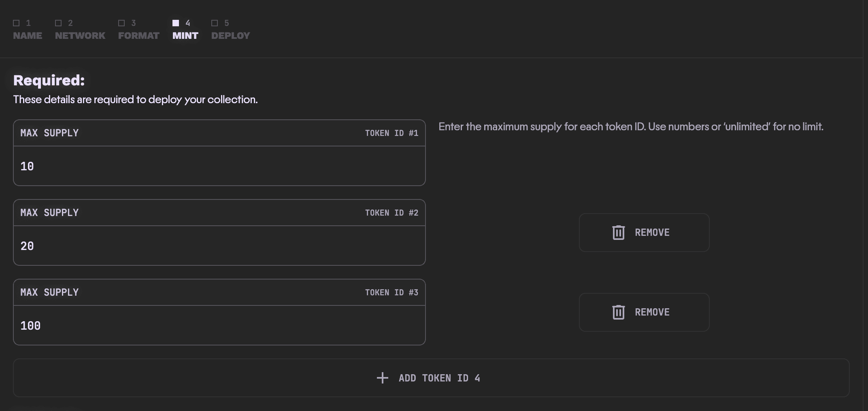Viewport: 868px width, 411px height.
Task: Click the filled square indicator for step 4
Action: pyautogui.click(x=176, y=23)
